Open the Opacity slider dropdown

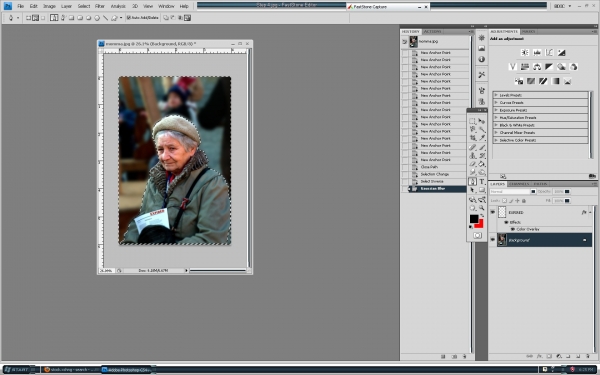point(567,191)
